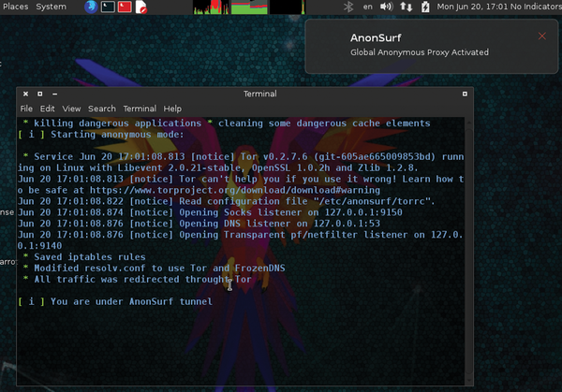Close the Terminal window
Viewport: 562px width, 392px height.
[25, 94]
